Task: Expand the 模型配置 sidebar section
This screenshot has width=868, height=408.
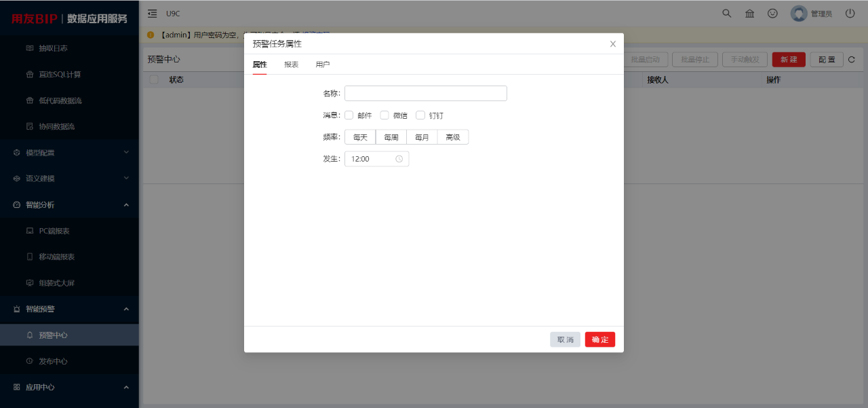Action: (x=69, y=153)
